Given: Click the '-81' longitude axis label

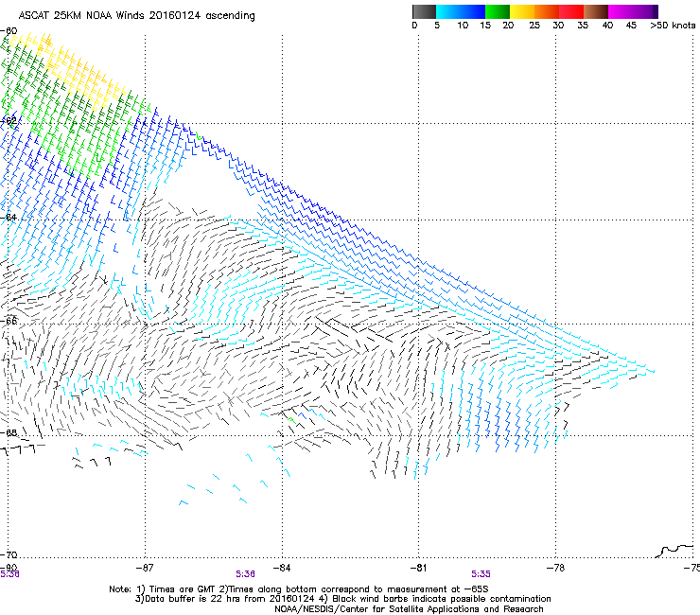Looking at the screenshot, I should (418, 568).
